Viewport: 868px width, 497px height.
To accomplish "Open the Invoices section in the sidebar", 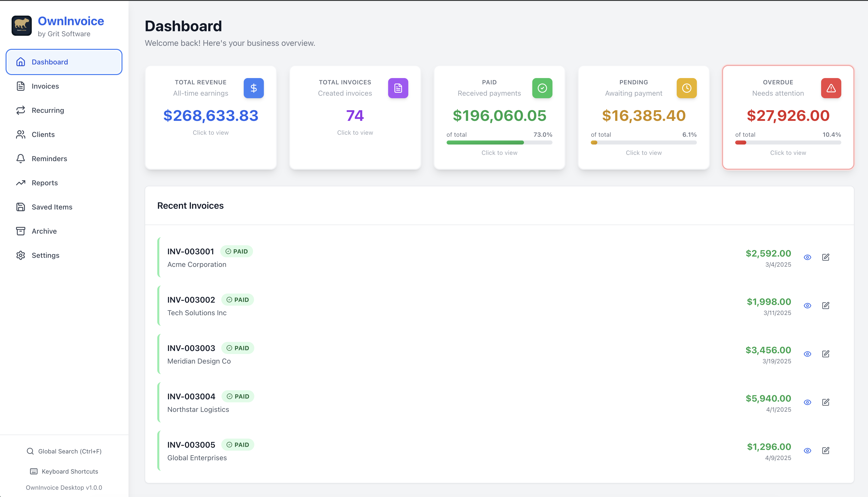I will [45, 86].
